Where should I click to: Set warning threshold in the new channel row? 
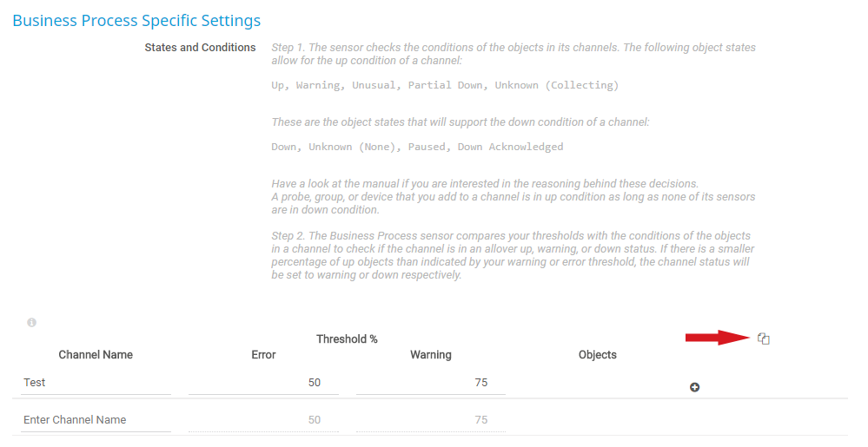point(430,420)
